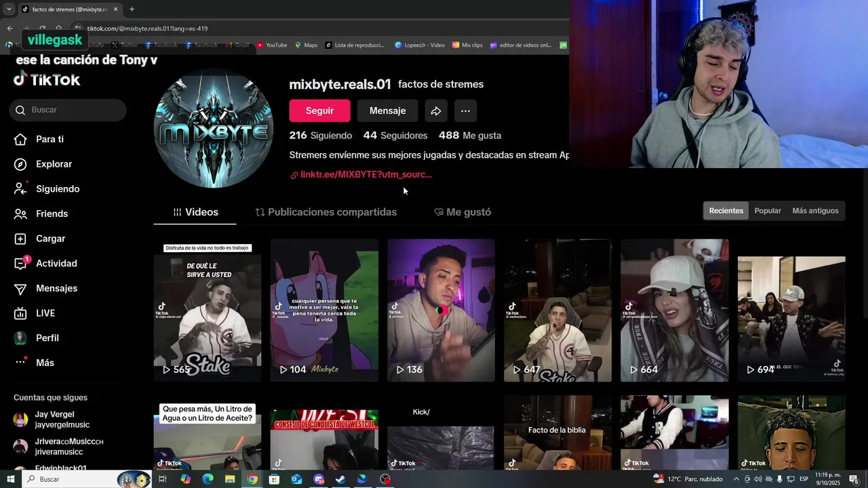Screen dimensions: 868x488
Task: Open the YouTube bookmark
Action: click(272, 45)
